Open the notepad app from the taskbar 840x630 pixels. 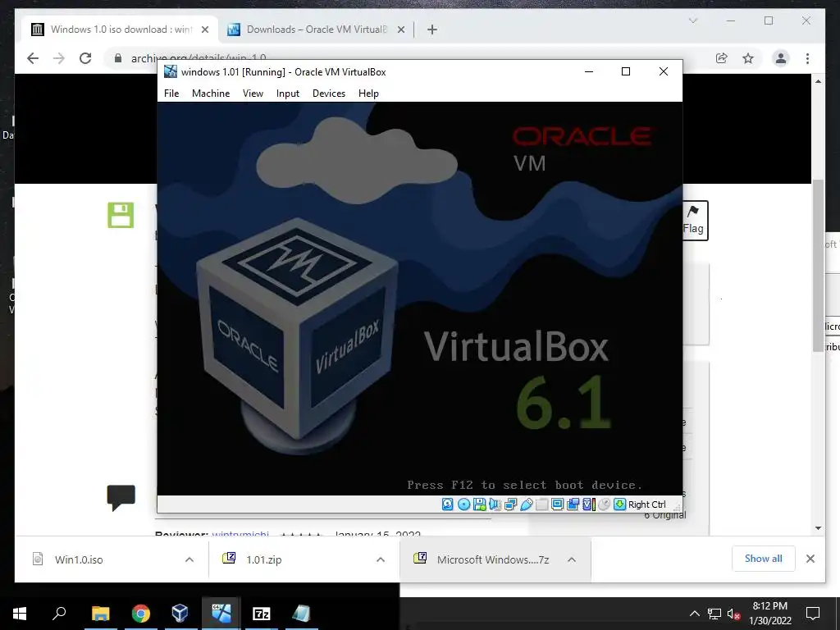pyautogui.click(x=301, y=614)
